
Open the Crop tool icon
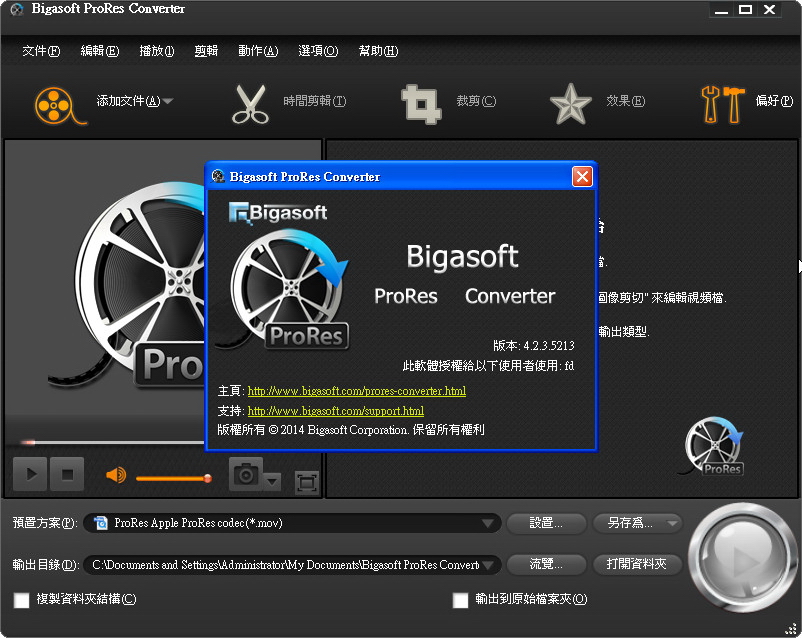(x=421, y=103)
